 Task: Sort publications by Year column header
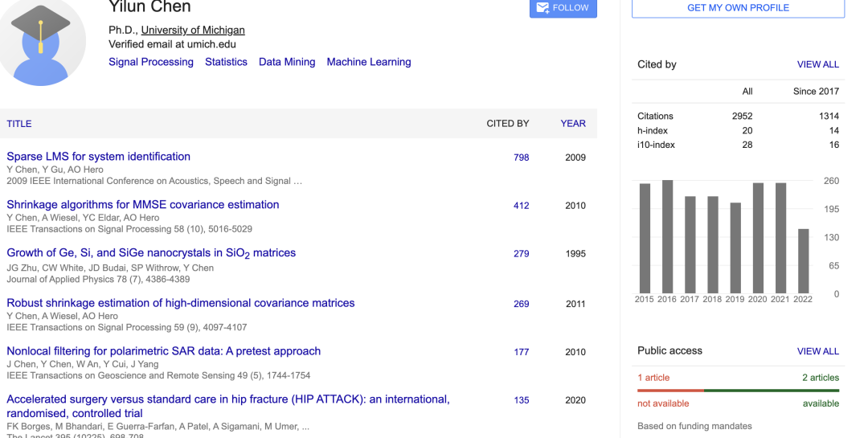[x=573, y=124]
